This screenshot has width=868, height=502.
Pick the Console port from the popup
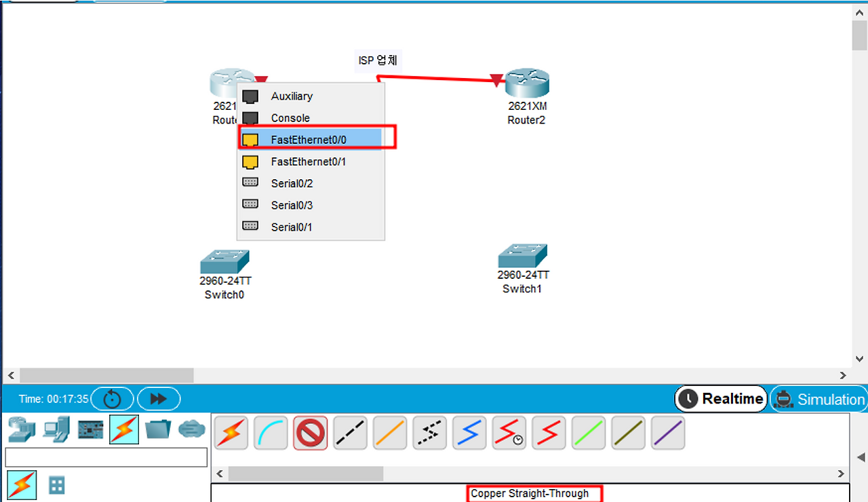(x=290, y=118)
